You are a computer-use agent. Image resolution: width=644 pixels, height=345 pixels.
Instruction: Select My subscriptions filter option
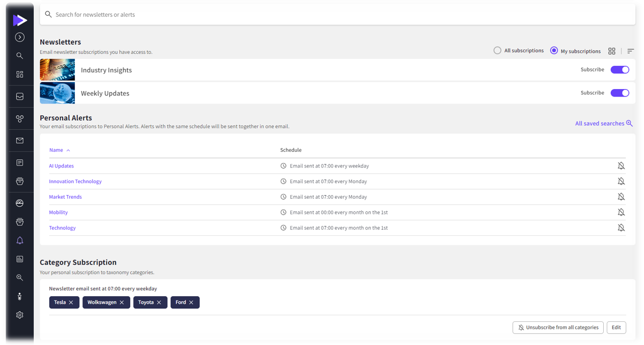click(x=554, y=50)
